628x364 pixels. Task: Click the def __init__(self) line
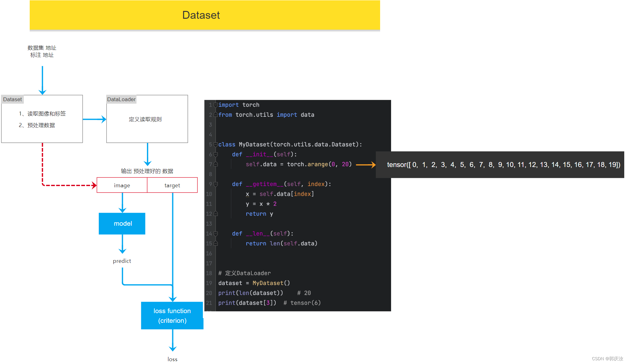(264, 155)
